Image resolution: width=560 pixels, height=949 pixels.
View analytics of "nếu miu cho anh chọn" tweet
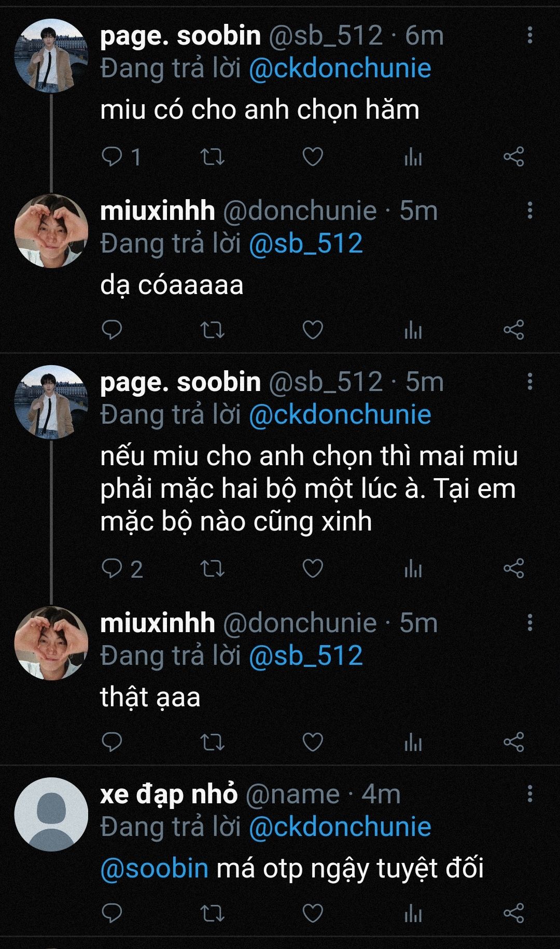[413, 569]
